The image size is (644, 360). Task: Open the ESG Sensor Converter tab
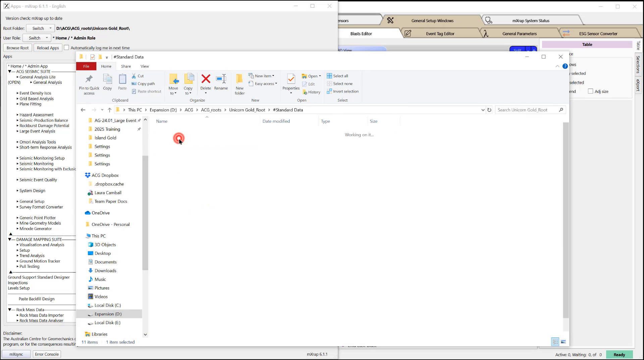click(x=598, y=34)
